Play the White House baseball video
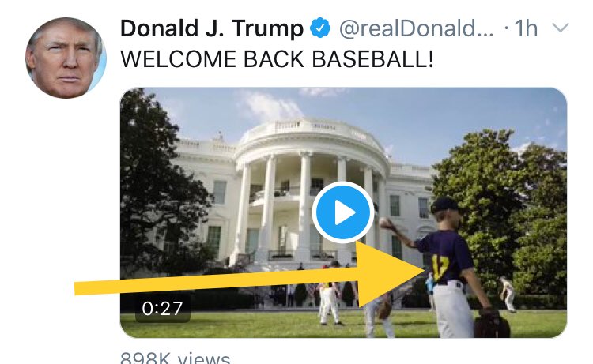The height and width of the screenshot is (364, 593). [342, 212]
